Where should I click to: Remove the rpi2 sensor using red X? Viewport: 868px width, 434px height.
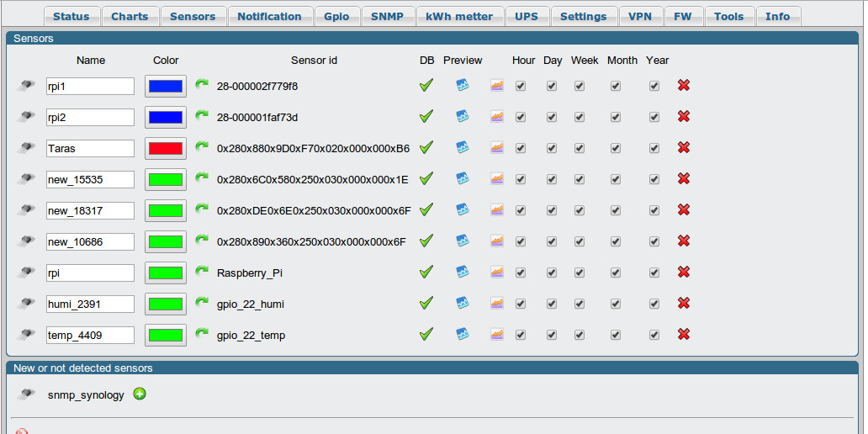pyautogui.click(x=684, y=116)
